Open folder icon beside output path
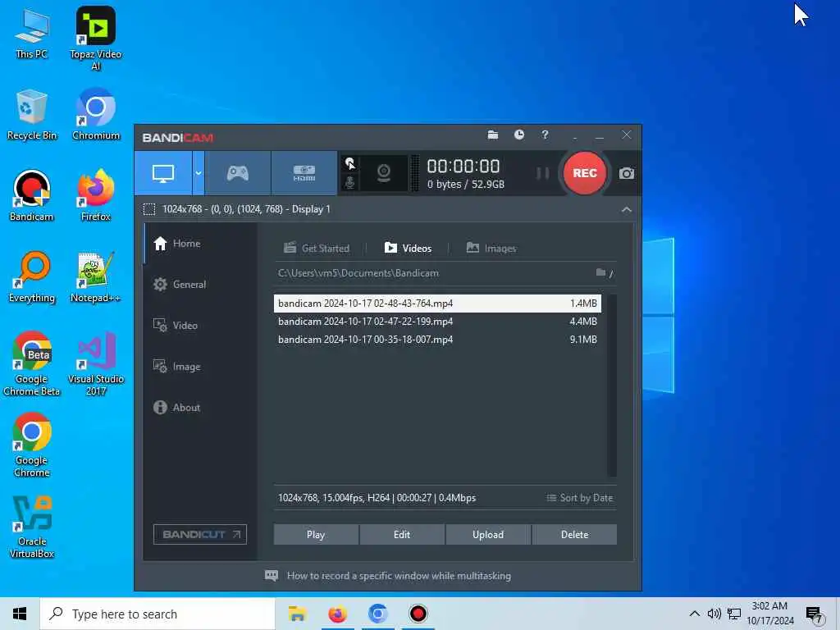Image resolution: width=840 pixels, height=630 pixels. (x=600, y=272)
